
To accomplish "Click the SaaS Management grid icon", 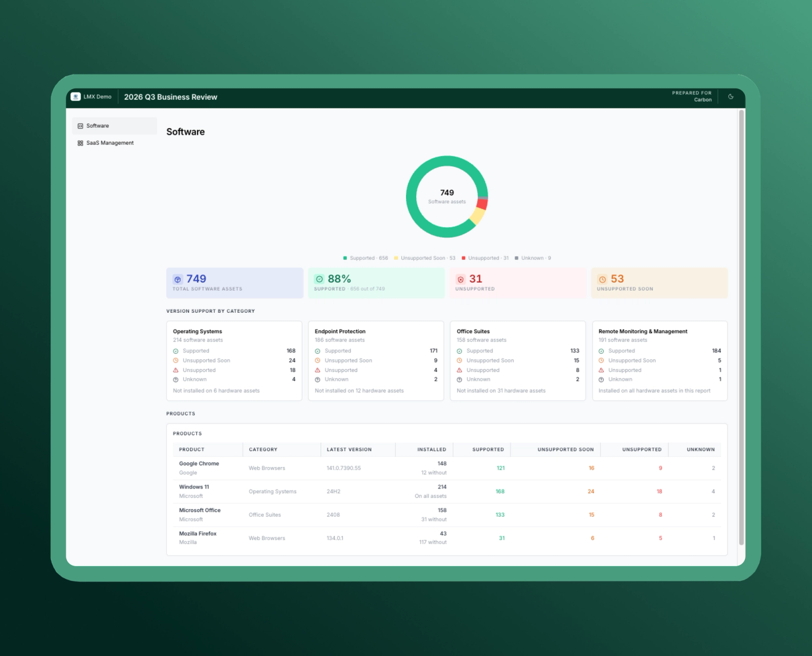I will point(80,143).
